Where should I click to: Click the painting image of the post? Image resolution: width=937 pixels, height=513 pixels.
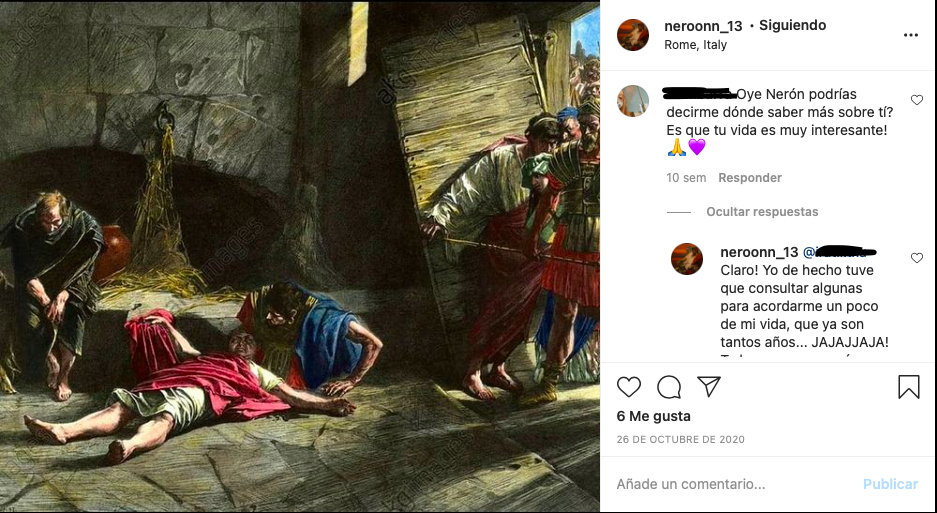tap(300, 256)
